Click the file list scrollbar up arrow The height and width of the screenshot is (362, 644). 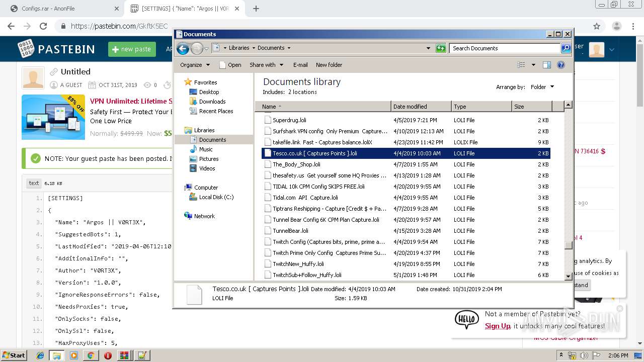tap(568, 105)
